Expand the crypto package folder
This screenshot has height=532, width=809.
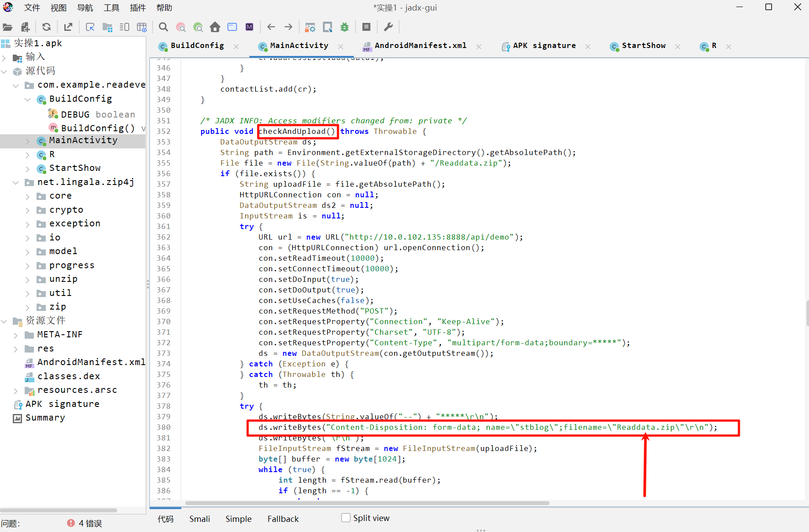tap(27, 210)
